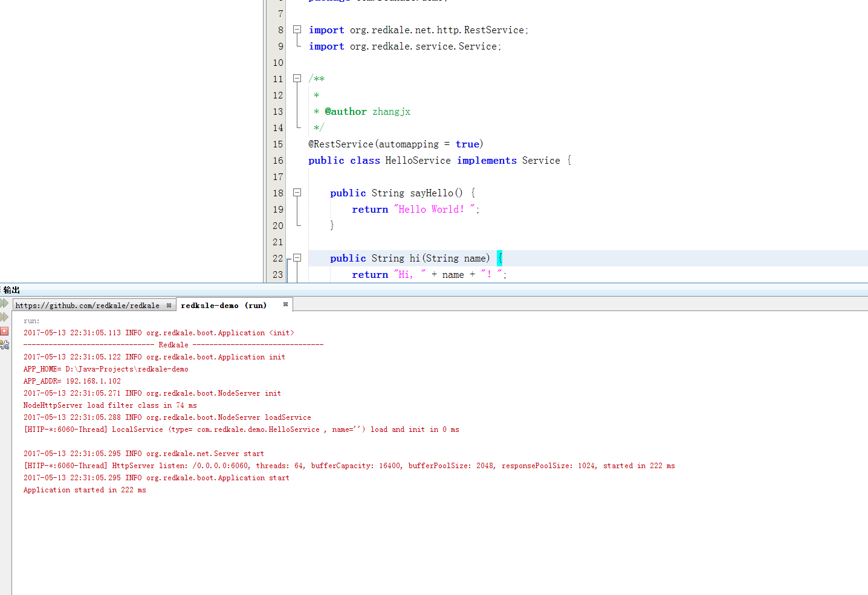Image resolution: width=868 pixels, height=595 pixels.
Task: Collapse the import block at line 8
Action: pyautogui.click(x=297, y=30)
